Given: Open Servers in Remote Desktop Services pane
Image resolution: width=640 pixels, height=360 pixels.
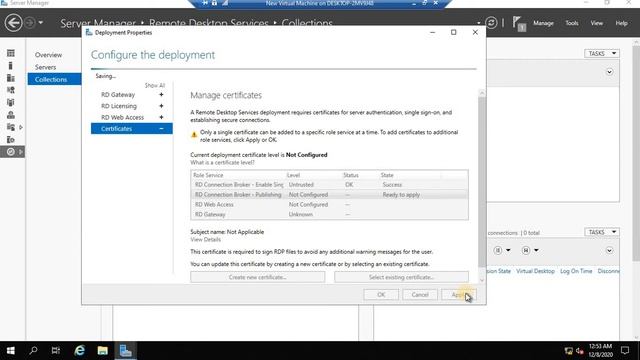Looking at the screenshot, I should [45, 67].
